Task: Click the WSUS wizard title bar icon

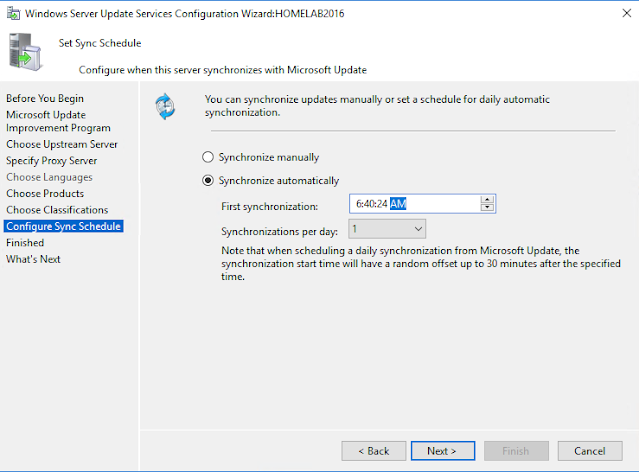Action: pos(13,13)
